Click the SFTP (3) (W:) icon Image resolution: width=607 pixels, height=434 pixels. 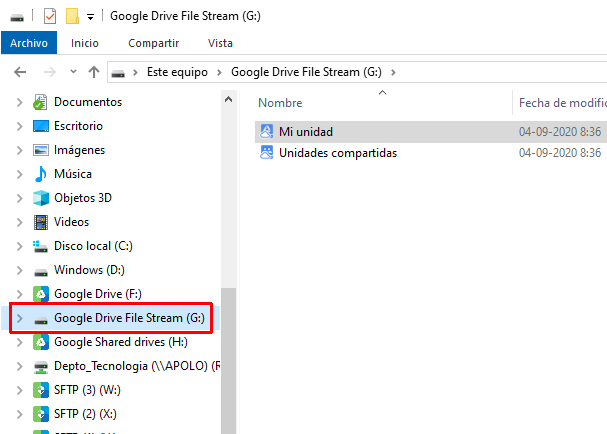click(x=41, y=390)
